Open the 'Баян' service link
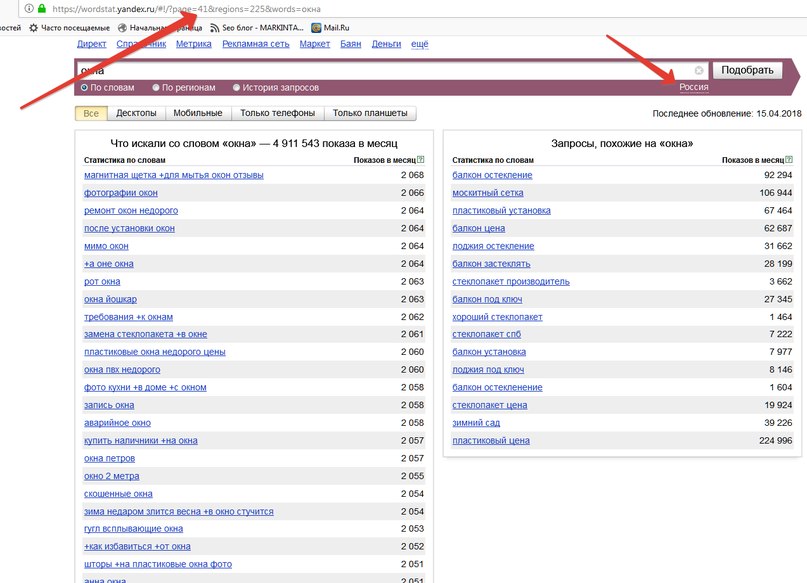This screenshot has width=807, height=583. click(350, 44)
